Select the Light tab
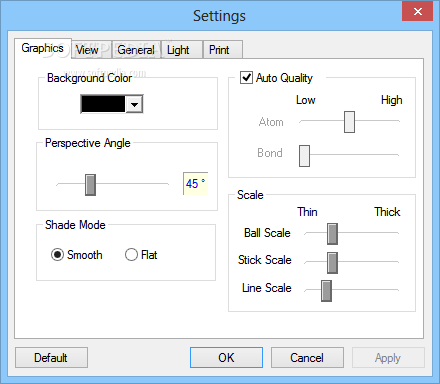Viewport: 440px width, 384px height. pyautogui.click(x=178, y=50)
